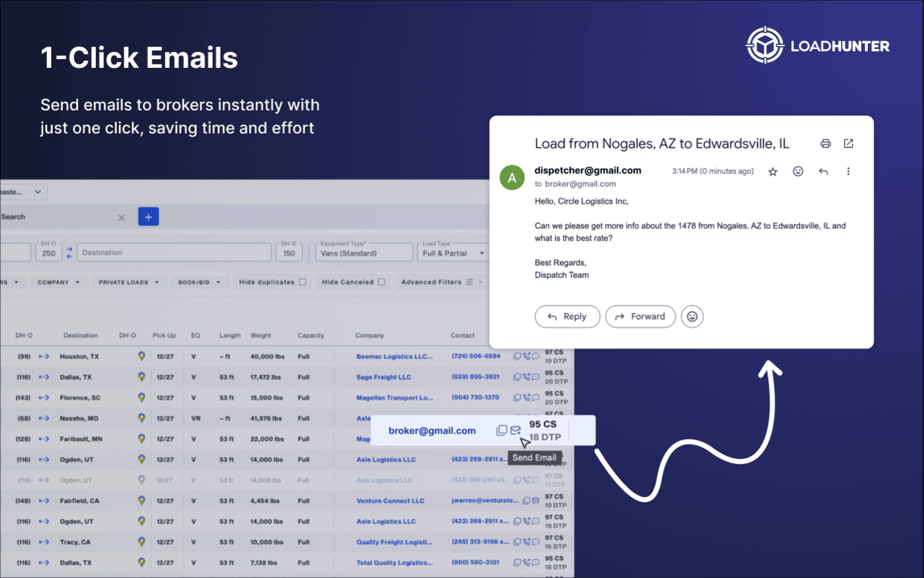
Task: Click the green A sender avatar
Action: [x=513, y=177]
